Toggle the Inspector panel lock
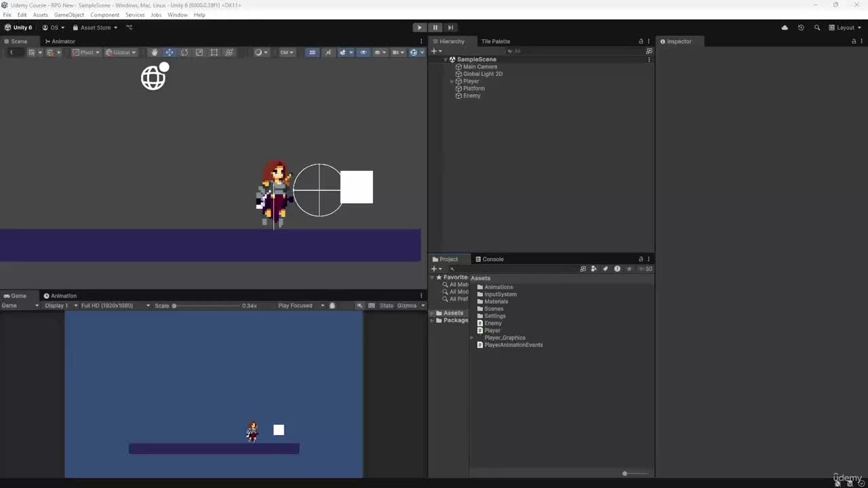The width and height of the screenshot is (868, 488). coord(854,41)
